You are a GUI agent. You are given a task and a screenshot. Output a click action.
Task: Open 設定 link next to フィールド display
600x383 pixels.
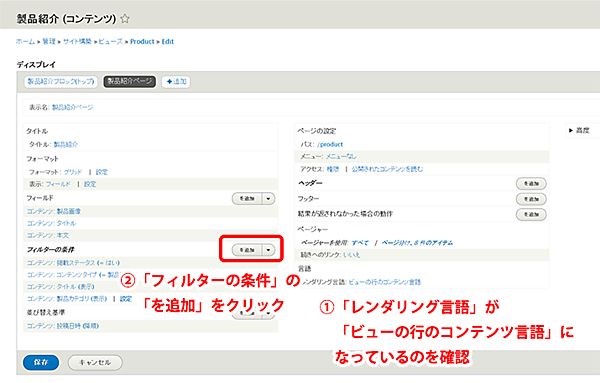pyautogui.click(x=90, y=184)
